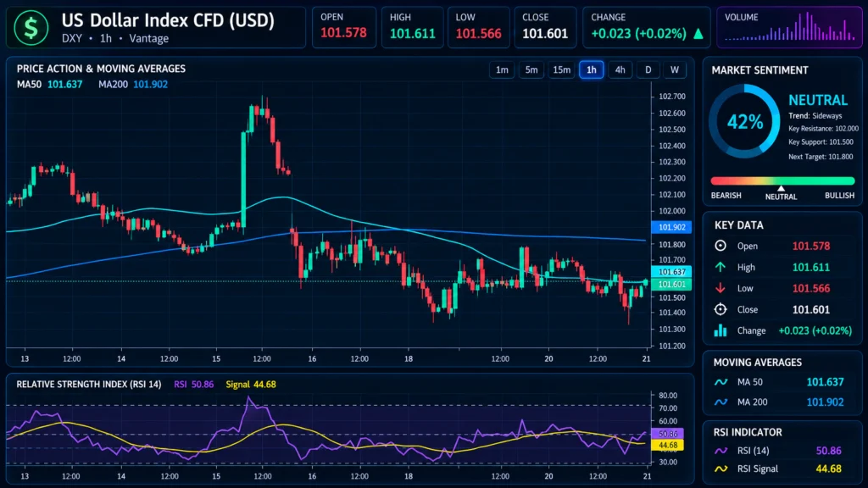Click the BULLISH label

point(839,196)
